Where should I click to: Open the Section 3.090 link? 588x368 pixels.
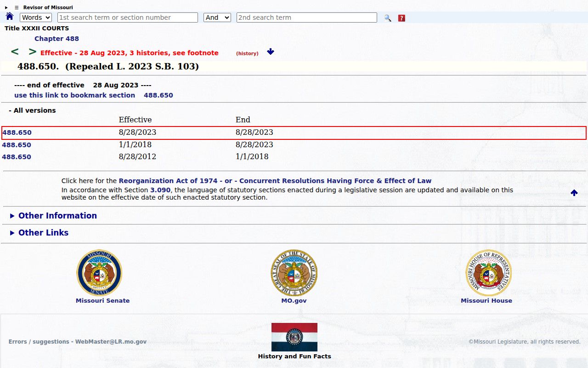click(x=160, y=190)
